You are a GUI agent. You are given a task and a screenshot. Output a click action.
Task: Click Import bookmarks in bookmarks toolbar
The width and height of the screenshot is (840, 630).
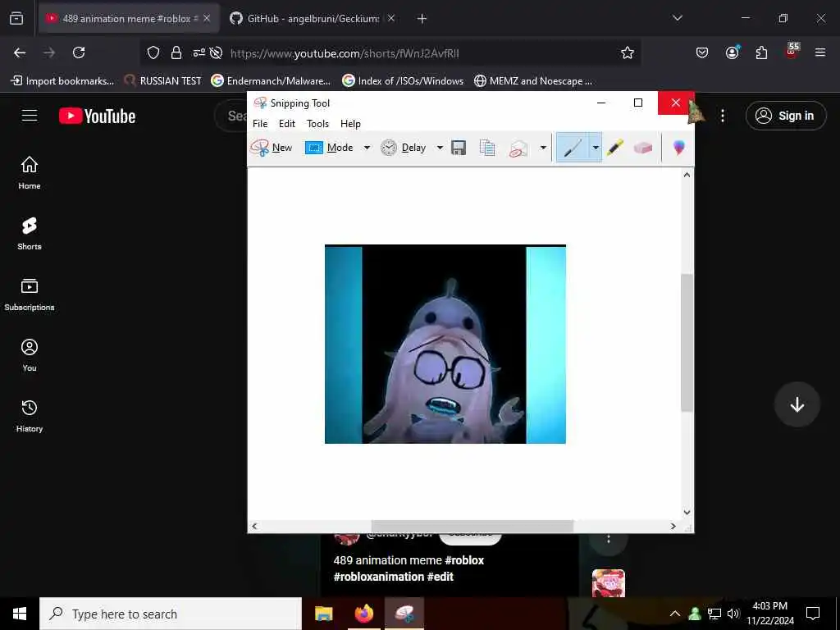pos(62,81)
